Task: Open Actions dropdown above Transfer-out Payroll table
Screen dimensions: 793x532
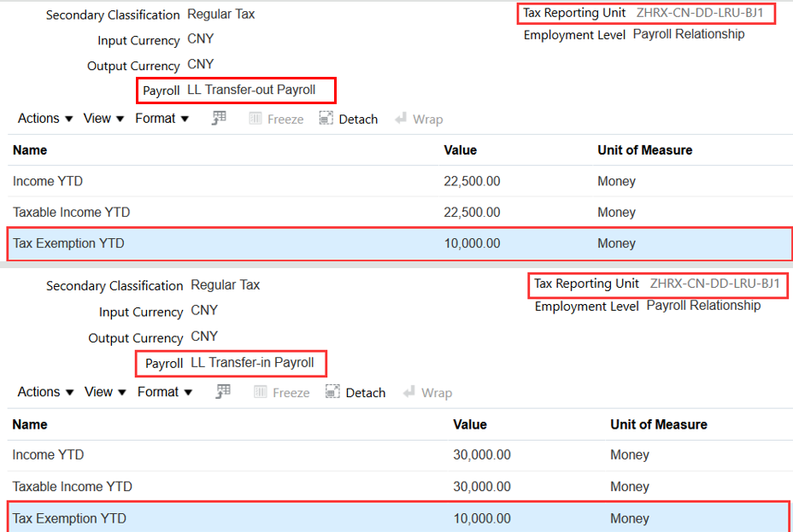Action: pos(45,119)
